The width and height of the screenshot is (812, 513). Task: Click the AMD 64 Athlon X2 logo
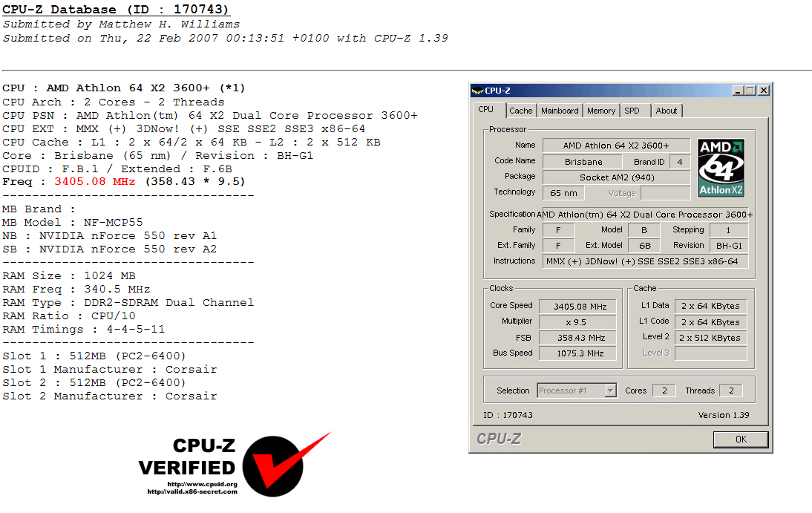pos(721,168)
